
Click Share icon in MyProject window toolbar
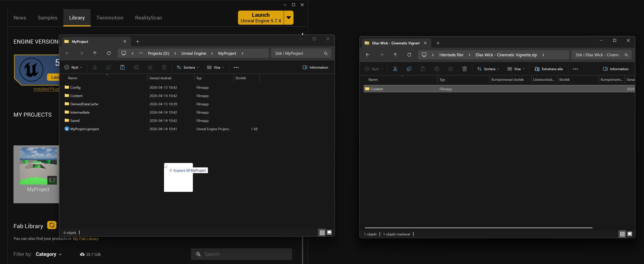click(150, 67)
